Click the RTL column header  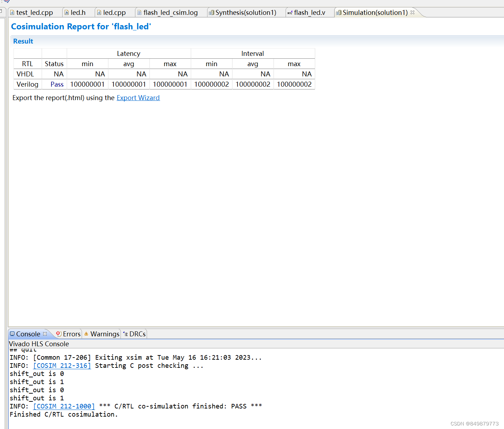[x=28, y=64]
